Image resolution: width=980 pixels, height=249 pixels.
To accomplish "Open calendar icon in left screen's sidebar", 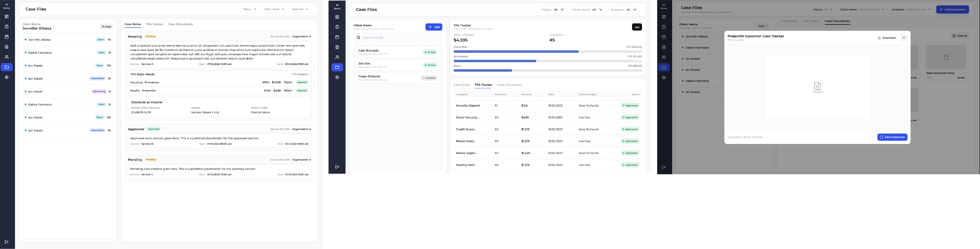I will click(7, 37).
